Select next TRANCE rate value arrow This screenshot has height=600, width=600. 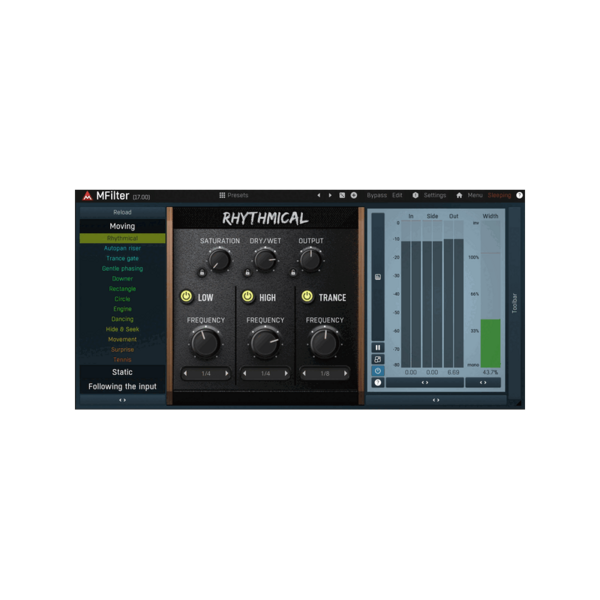tap(345, 373)
